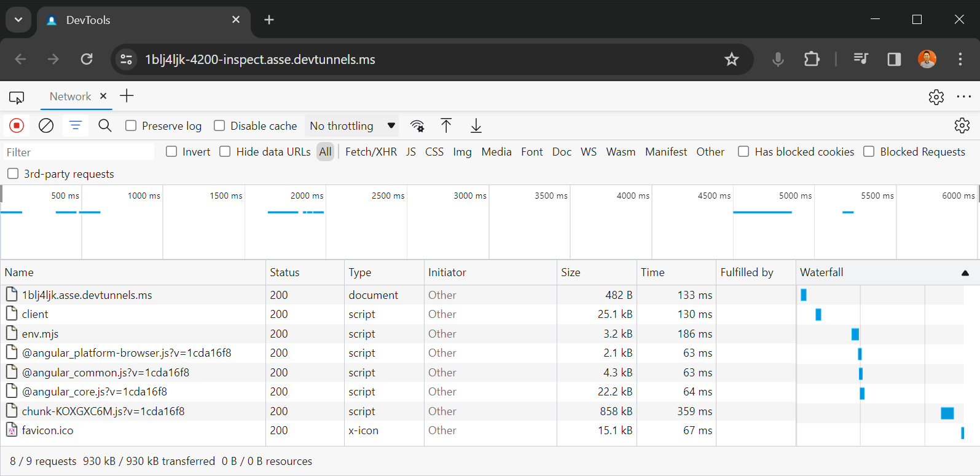Check 3rd-party requests
Viewport: 980px width, 476px height.
[x=13, y=173]
